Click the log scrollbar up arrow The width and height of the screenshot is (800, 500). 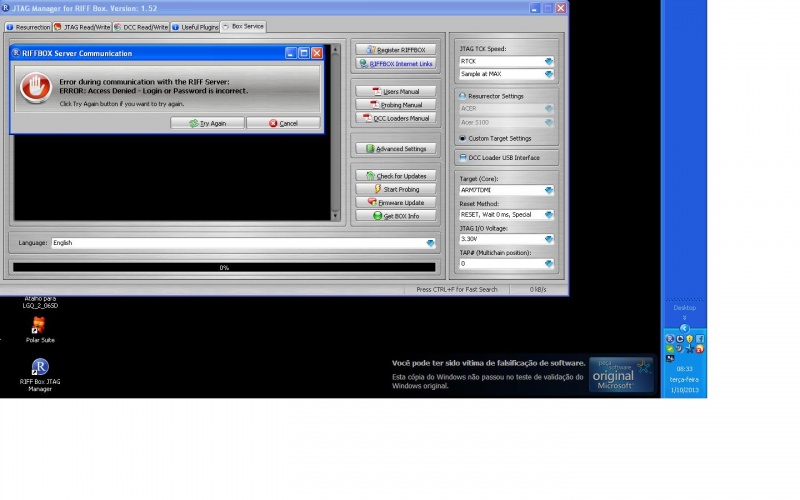(x=335, y=49)
